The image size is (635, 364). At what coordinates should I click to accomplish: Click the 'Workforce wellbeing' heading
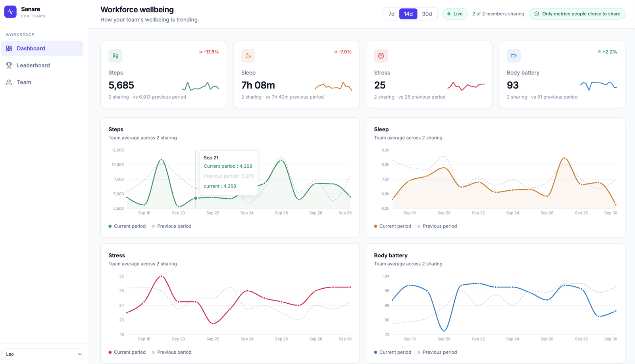(137, 10)
